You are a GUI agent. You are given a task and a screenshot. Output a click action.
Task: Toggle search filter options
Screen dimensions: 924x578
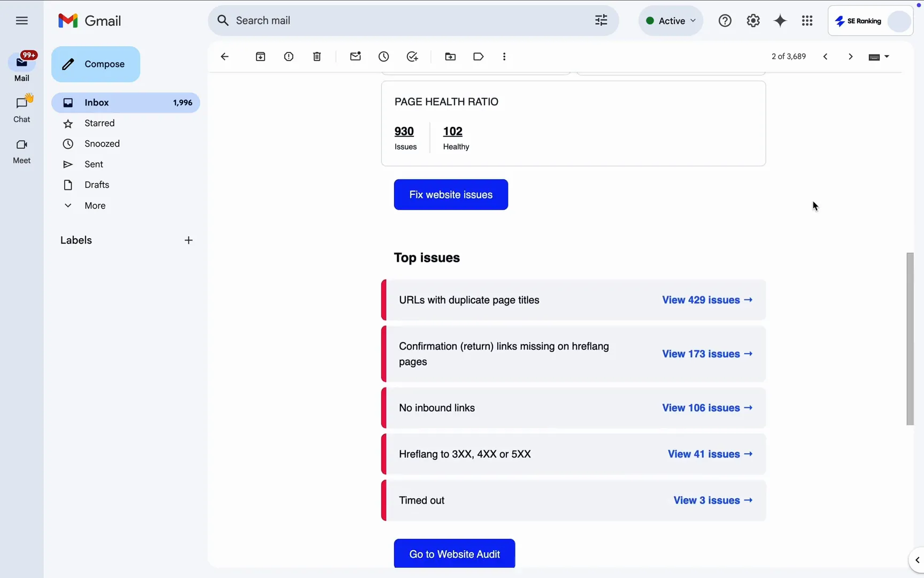(x=600, y=20)
